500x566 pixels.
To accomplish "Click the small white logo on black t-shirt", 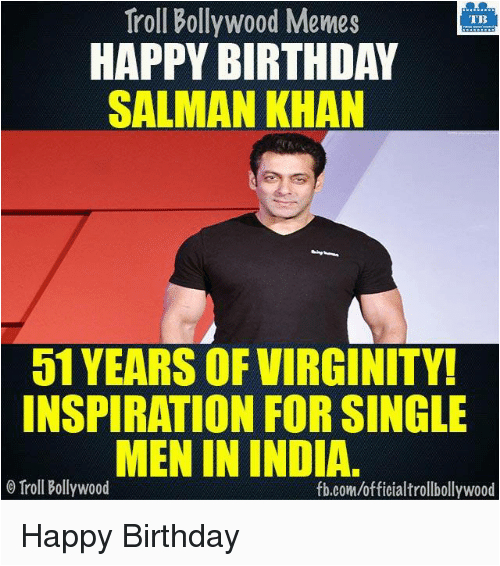I will pos(325,254).
